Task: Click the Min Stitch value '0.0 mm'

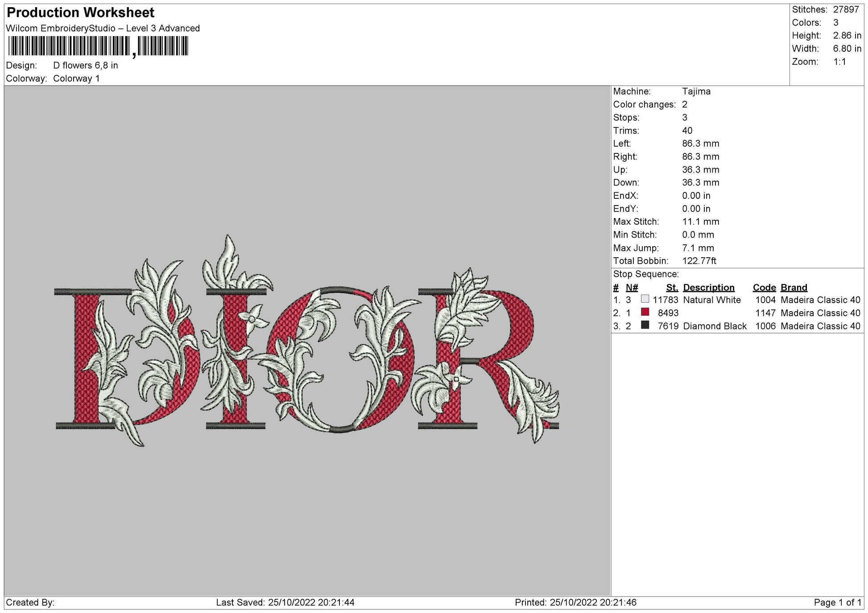Action: point(698,235)
